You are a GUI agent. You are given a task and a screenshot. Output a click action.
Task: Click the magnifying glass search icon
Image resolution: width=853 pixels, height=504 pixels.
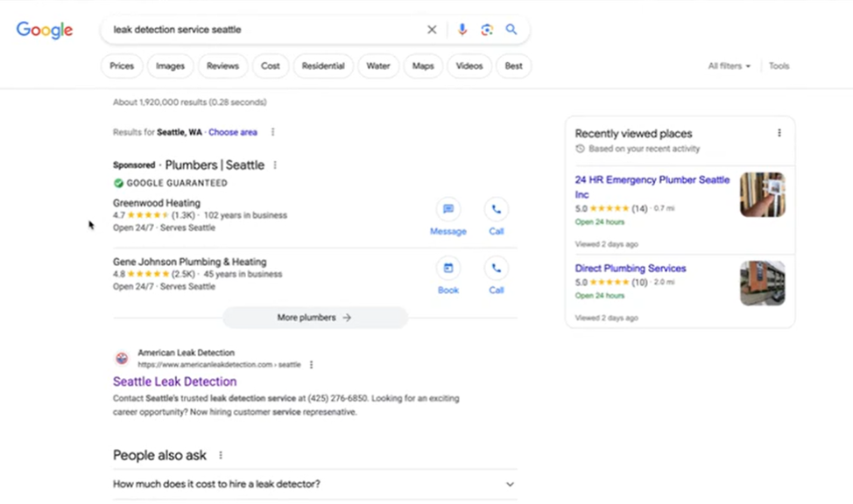tap(511, 29)
